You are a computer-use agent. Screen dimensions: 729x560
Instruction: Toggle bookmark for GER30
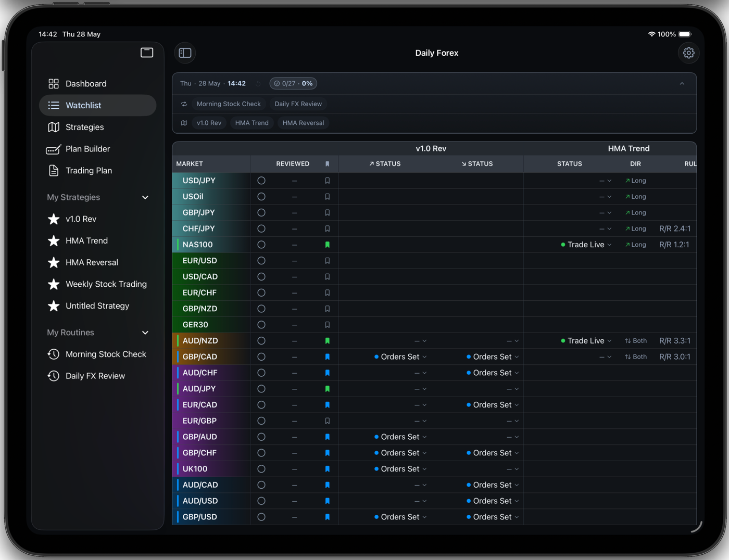(328, 325)
